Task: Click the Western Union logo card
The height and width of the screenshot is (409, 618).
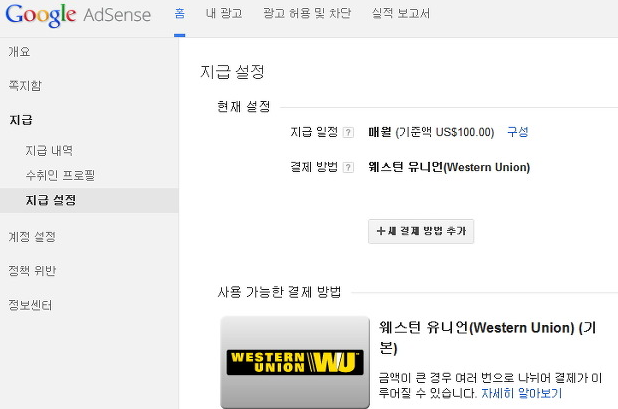Action: 295,362
